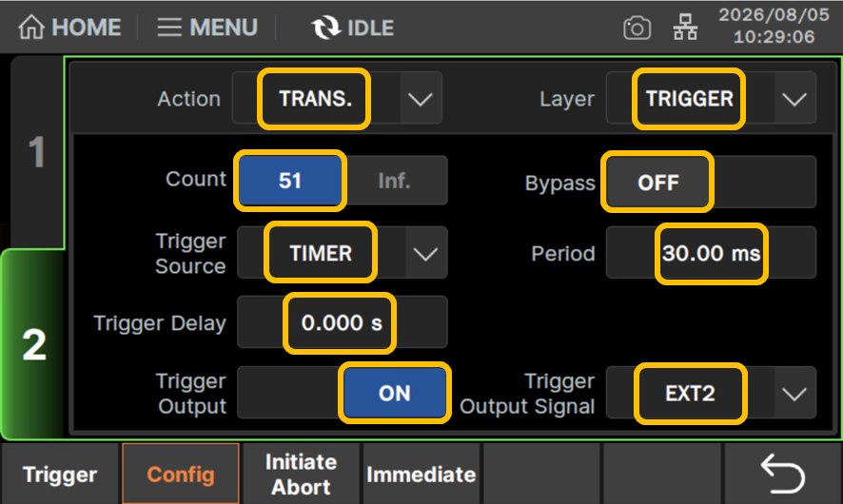Expand the Layer TRIGGER dropdown

tap(711, 99)
